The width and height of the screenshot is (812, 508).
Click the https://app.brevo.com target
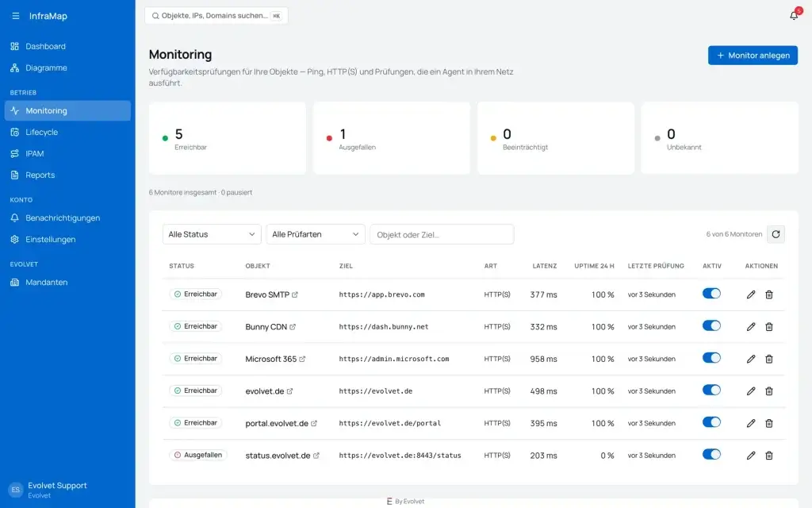pos(381,294)
